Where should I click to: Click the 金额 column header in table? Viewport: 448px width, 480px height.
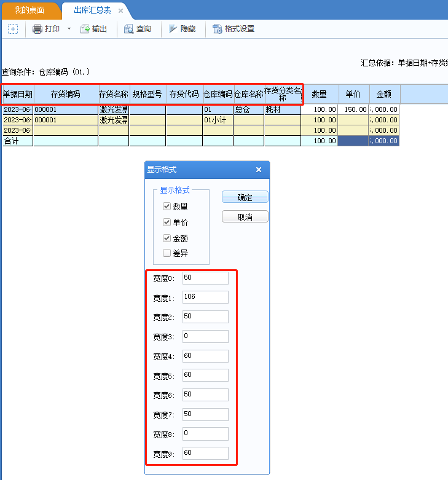pos(384,94)
